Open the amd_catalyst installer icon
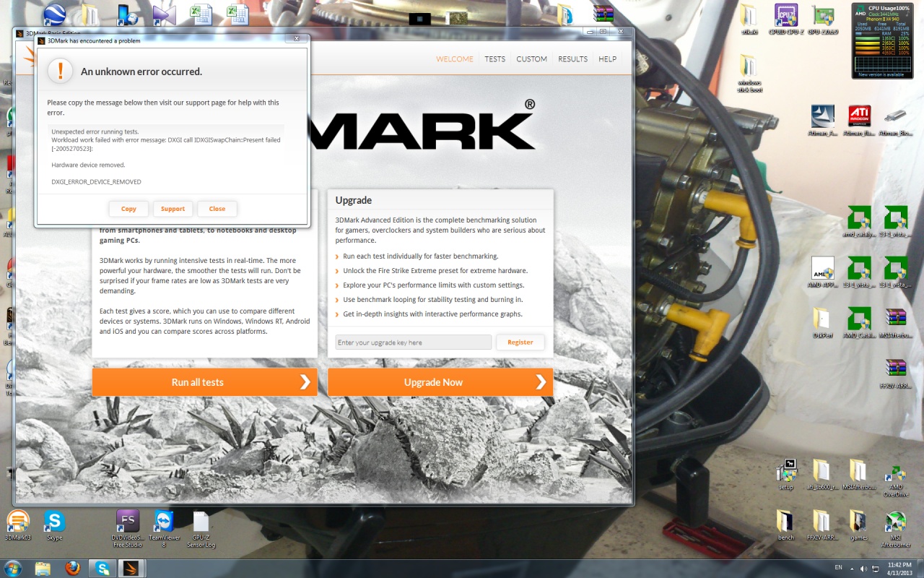 pyautogui.click(x=859, y=221)
